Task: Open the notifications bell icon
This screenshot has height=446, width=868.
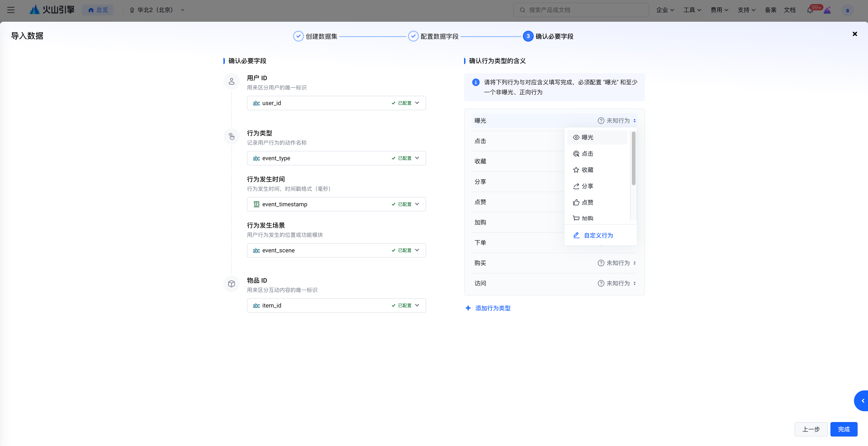Action: (810, 10)
